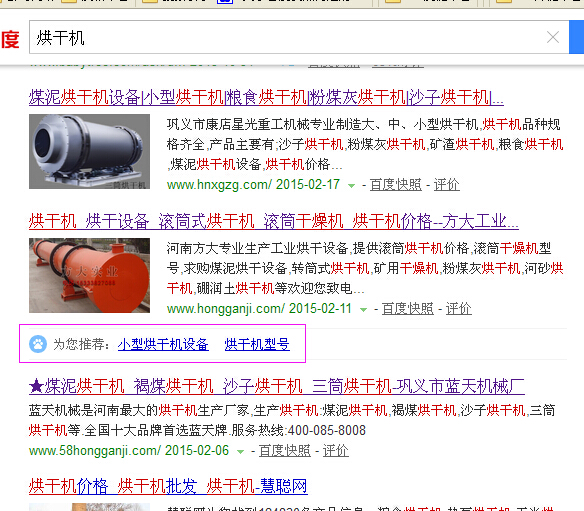
Task: Open 百度快照 for hnxgzg.com result
Action: pos(396,185)
